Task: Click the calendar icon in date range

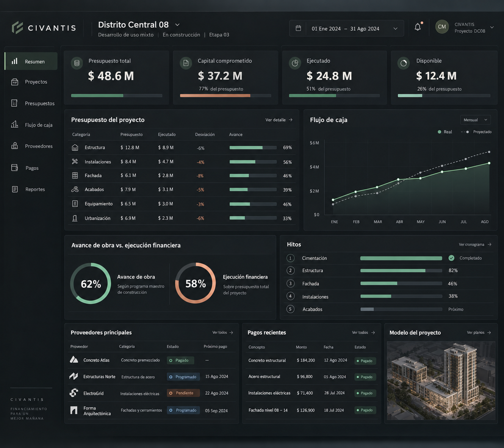Action: 298,28
